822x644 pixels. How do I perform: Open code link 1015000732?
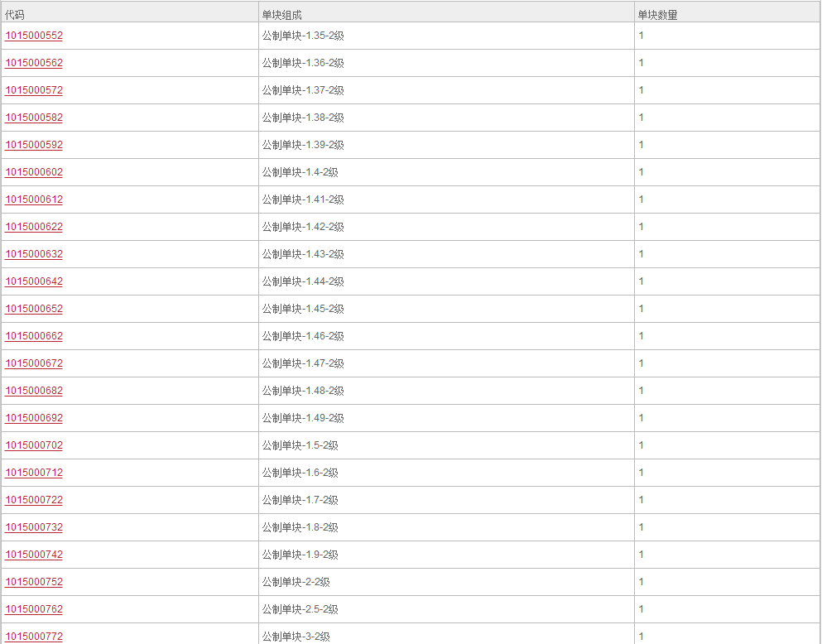34,526
